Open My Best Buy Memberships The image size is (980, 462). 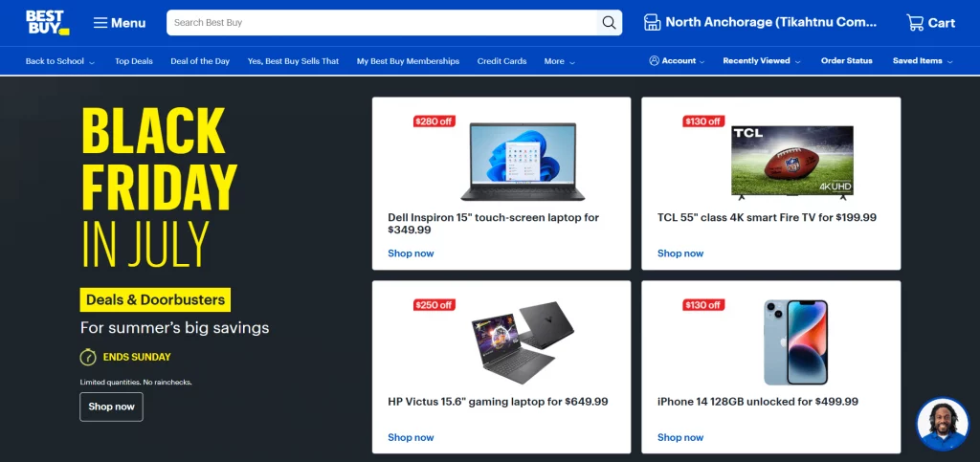(408, 61)
